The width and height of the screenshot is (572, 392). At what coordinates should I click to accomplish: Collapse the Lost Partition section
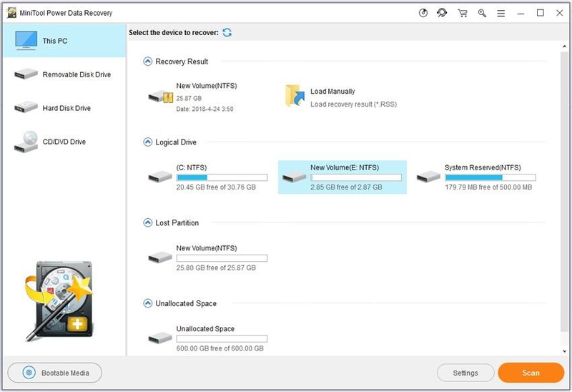click(x=147, y=222)
